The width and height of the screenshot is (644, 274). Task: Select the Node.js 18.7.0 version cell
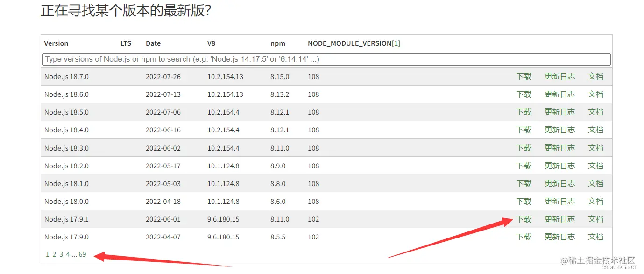click(x=66, y=77)
